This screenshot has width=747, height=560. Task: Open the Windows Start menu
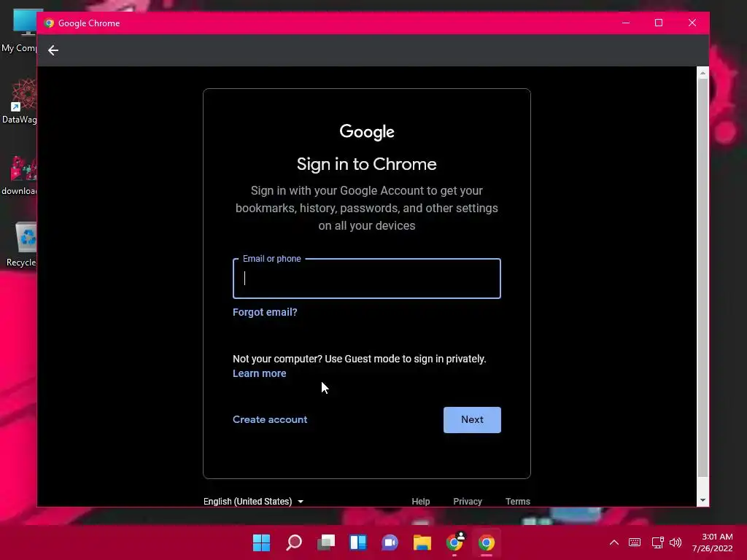(261, 542)
